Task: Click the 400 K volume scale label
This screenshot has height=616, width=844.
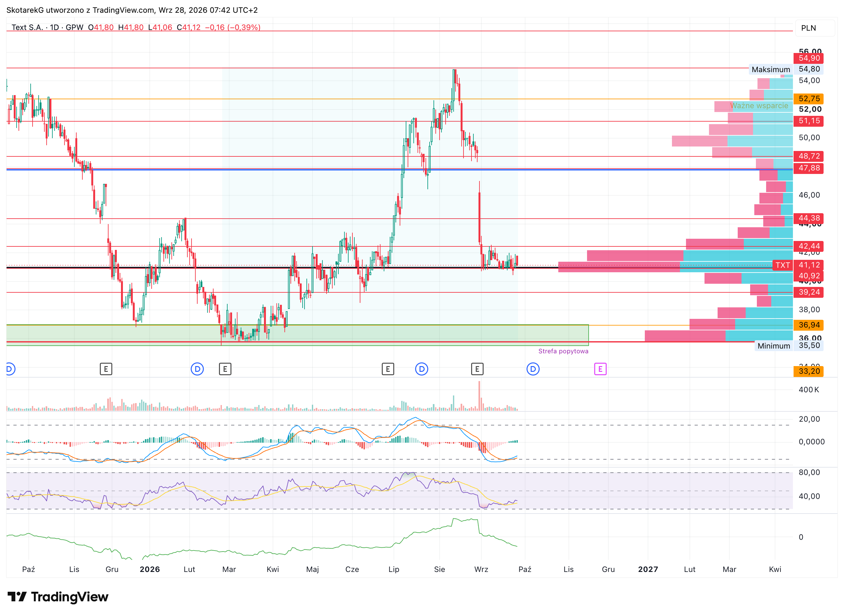Action: (x=809, y=390)
